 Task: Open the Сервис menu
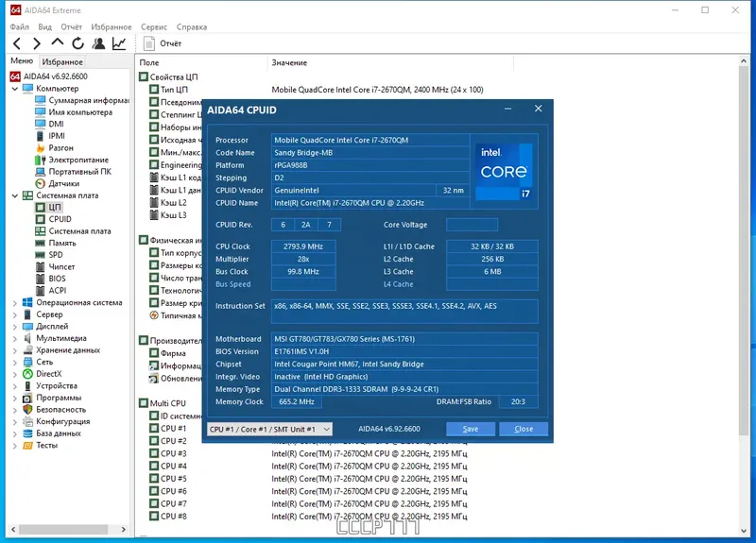point(154,27)
